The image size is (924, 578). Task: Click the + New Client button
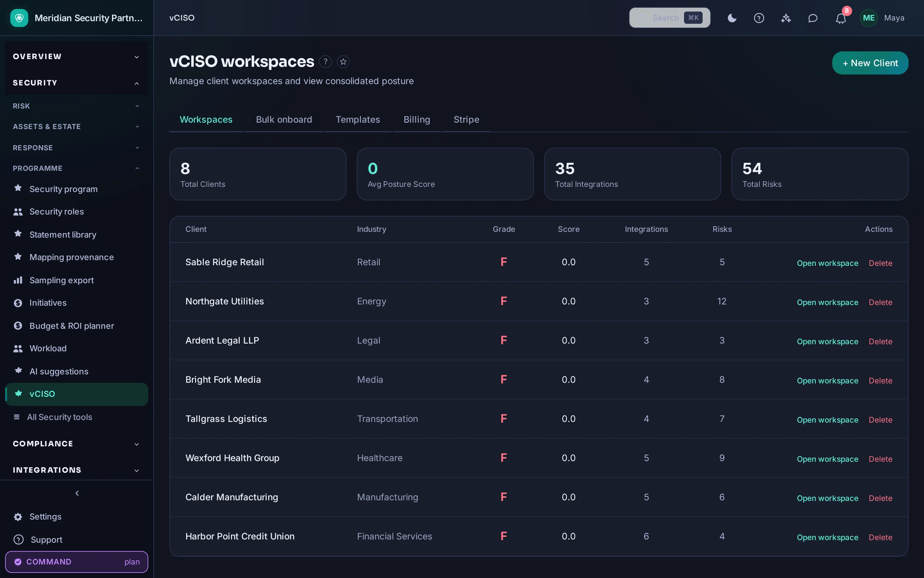point(870,63)
